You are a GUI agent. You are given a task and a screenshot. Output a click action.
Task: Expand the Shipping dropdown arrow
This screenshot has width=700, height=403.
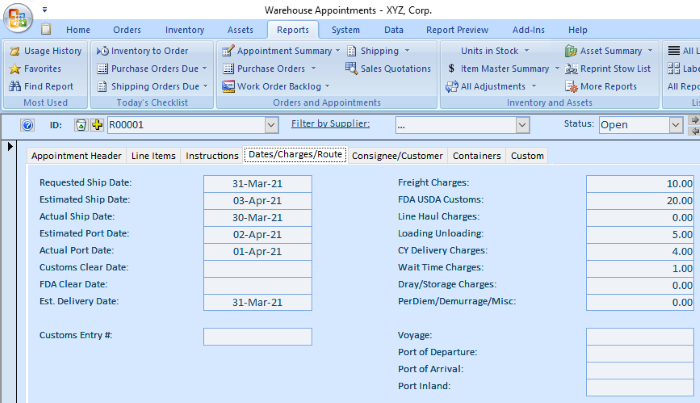[407, 50]
